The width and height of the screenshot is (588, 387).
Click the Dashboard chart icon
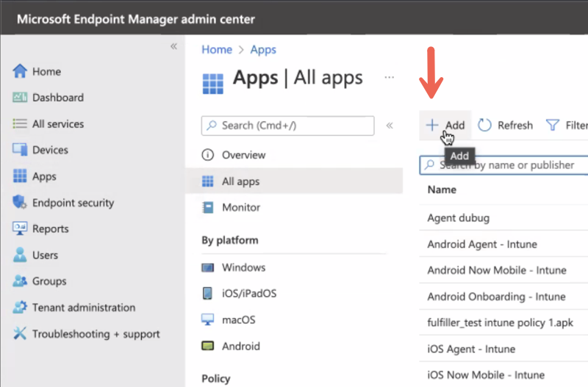pyautogui.click(x=20, y=98)
